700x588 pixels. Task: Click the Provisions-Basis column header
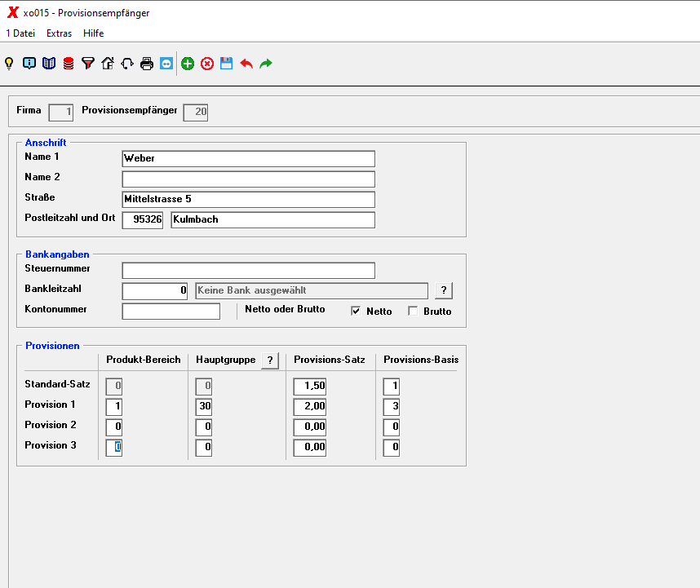click(x=421, y=360)
